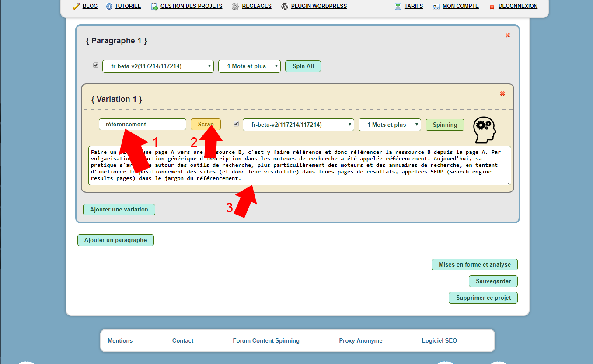Open RÉGLAGES settings page
This screenshot has width=593, height=364.
257,6
